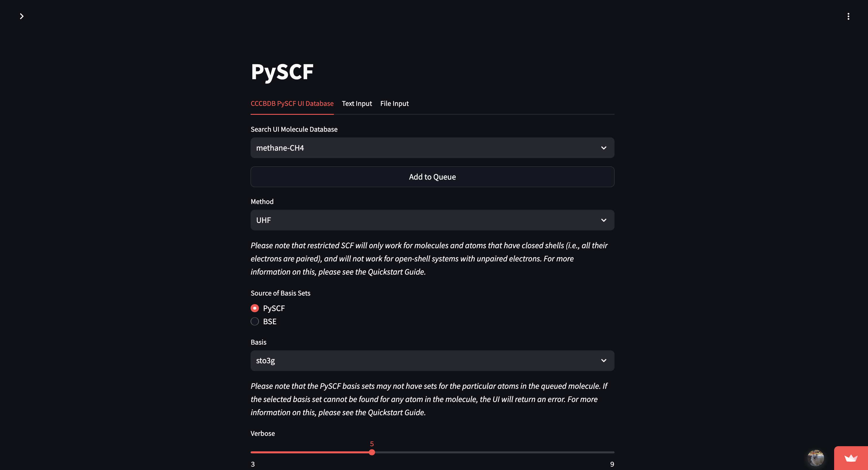Click the chevron on the Basis selectbox
This screenshot has height=470, width=868.
[x=603, y=360]
